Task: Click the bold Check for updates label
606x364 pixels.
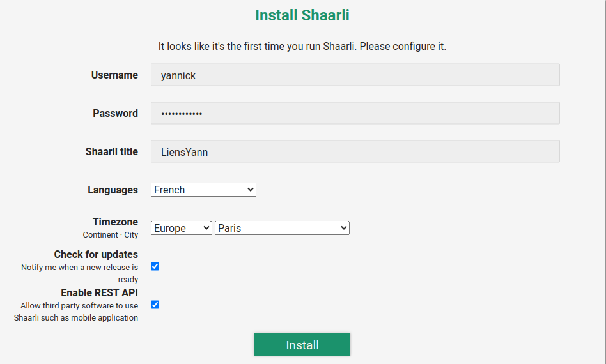Action: pos(96,254)
